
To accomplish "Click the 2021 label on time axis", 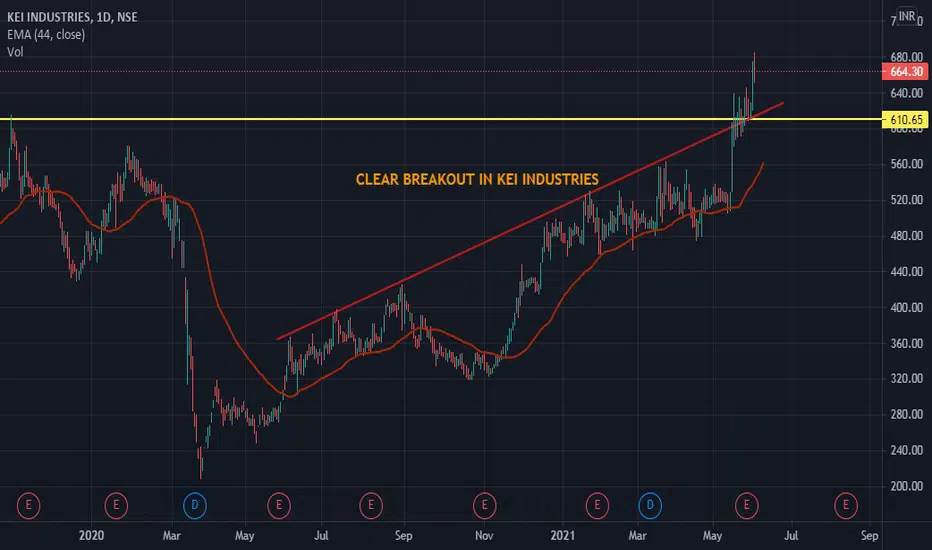I will (562, 535).
